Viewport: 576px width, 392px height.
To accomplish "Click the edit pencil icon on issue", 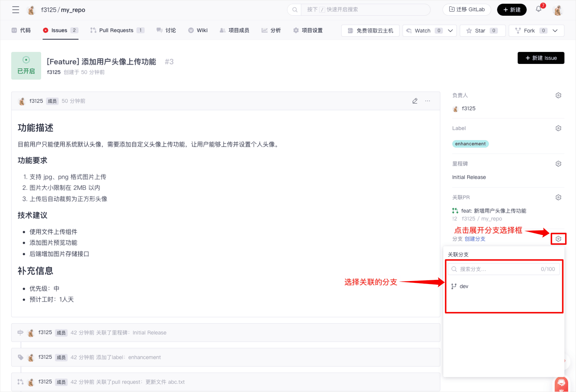I will 415,101.
